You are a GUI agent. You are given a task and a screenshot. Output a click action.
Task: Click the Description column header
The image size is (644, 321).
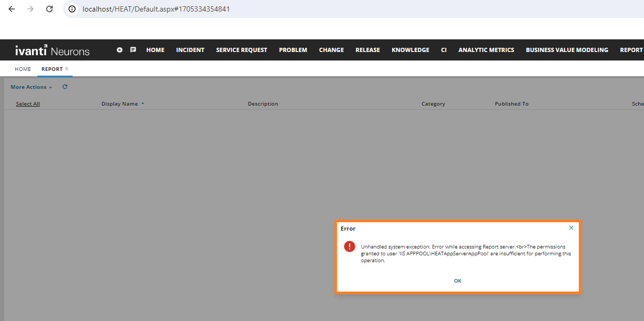(263, 103)
